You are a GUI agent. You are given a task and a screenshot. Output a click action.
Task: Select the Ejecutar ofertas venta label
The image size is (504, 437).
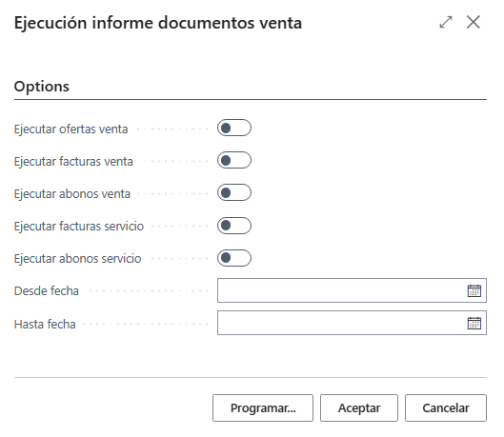[71, 129]
